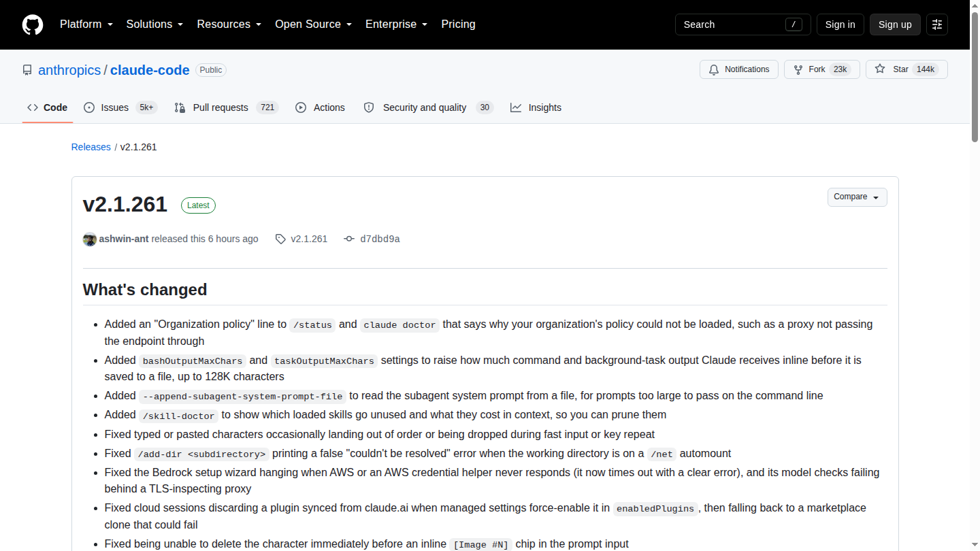
Task: Open the GitHub homepage logo
Action: 33,24
